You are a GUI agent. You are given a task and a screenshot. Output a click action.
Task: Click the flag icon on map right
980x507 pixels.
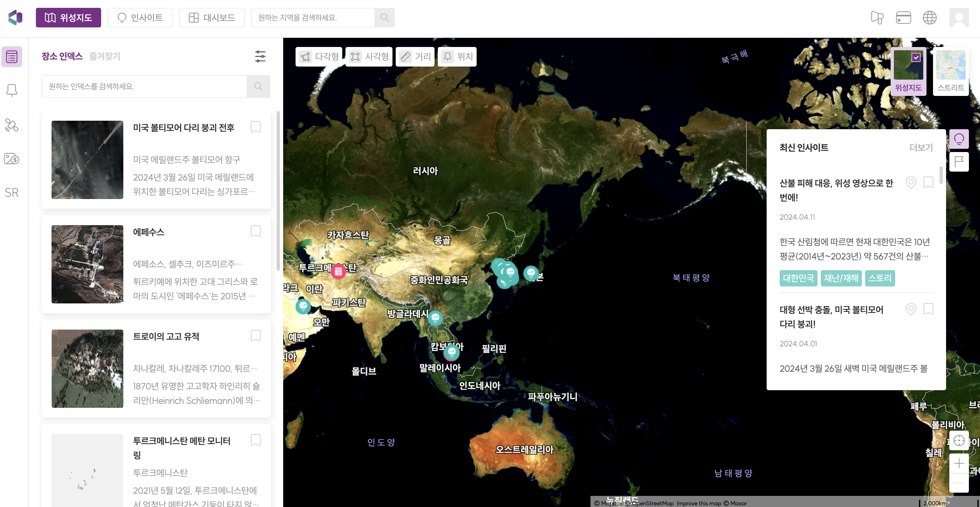[959, 161]
